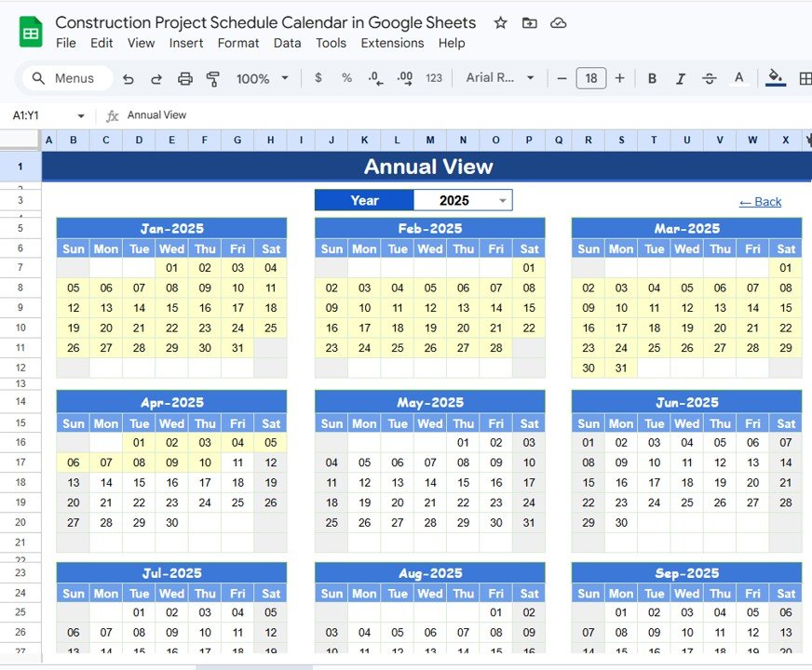Viewport: 812px width, 670px height.
Task: Open the Extensions menu
Action: [x=392, y=43]
